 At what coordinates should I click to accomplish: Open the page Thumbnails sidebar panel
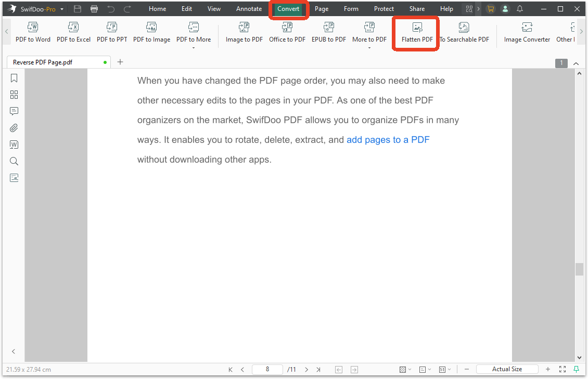[x=14, y=95]
